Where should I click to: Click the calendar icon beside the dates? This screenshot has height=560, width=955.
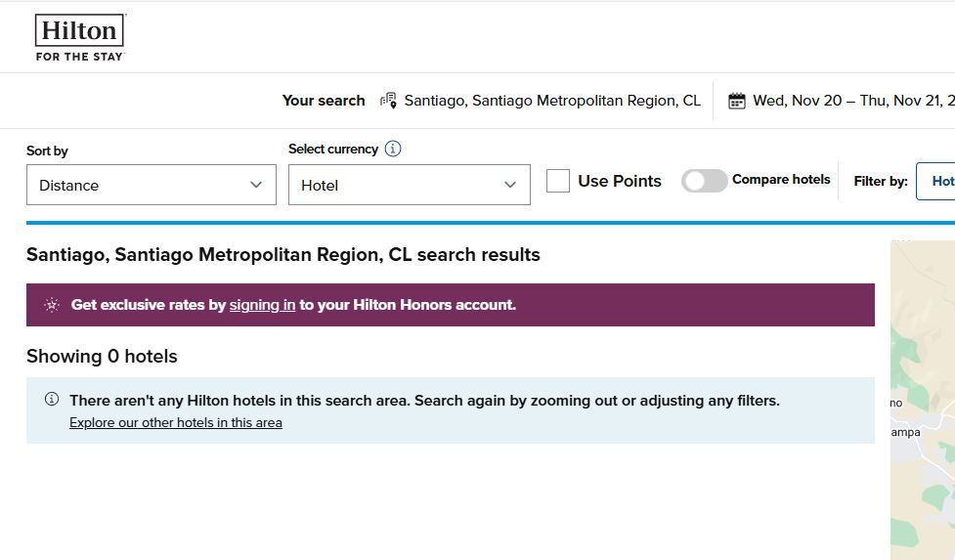click(x=737, y=101)
